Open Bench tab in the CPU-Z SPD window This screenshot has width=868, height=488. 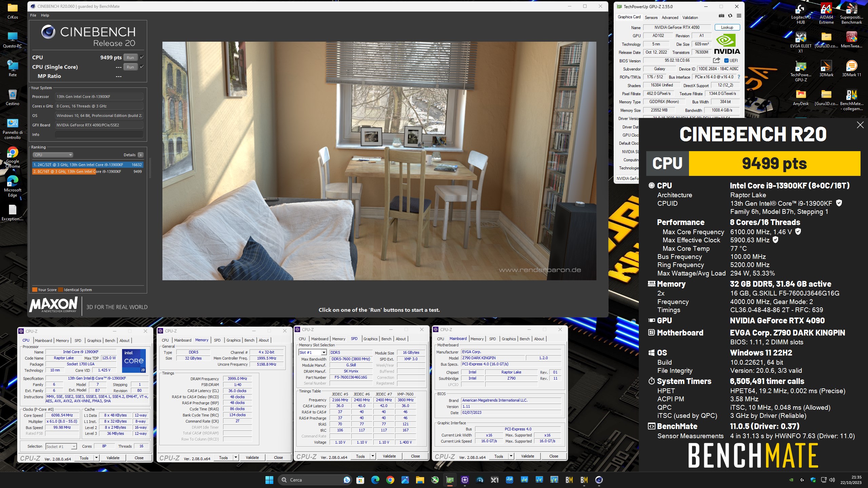tap(386, 339)
